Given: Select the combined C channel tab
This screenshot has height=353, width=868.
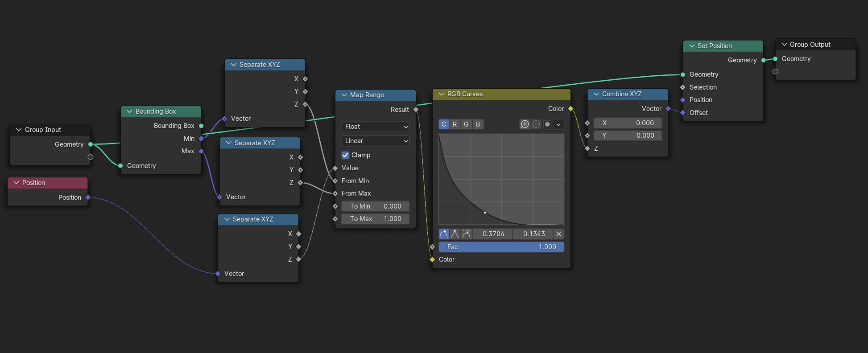Looking at the screenshot, I should (443, 124).
